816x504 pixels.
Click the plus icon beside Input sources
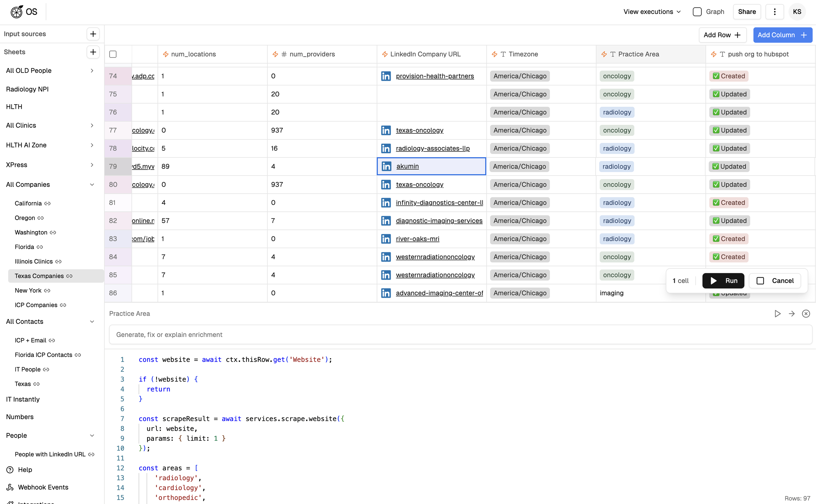coord(93,34)
